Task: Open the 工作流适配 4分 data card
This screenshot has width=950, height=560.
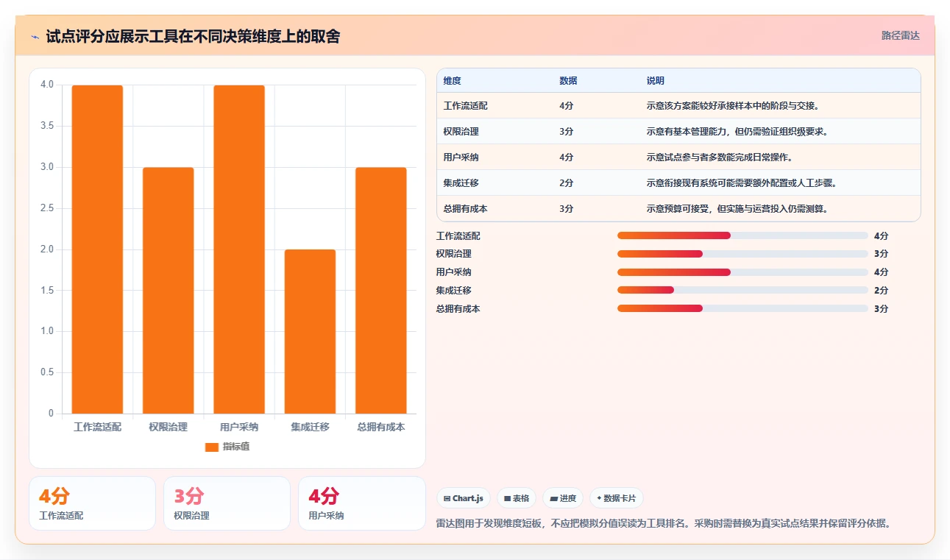Action: tap(92, 503)
